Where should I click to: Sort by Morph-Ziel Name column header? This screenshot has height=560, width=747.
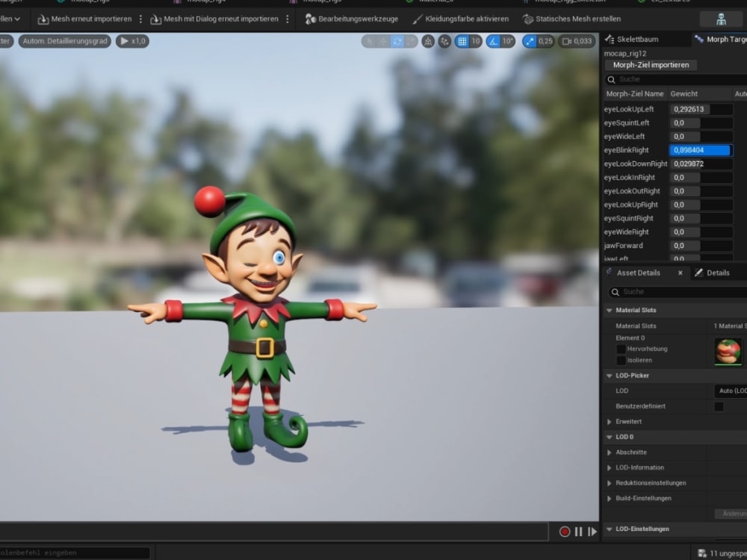click(635, 94)
